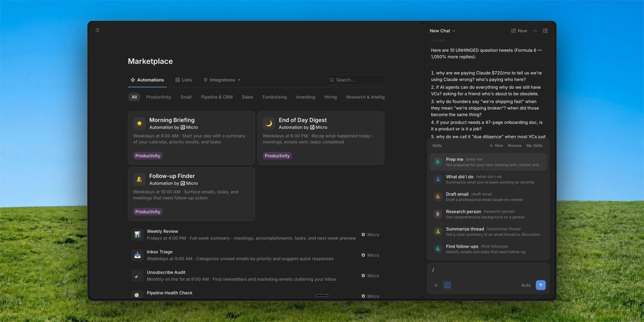The height and width of the screenshot is (322, 644).
Task: Filter by Email category
Action: (x=186, y=97)
